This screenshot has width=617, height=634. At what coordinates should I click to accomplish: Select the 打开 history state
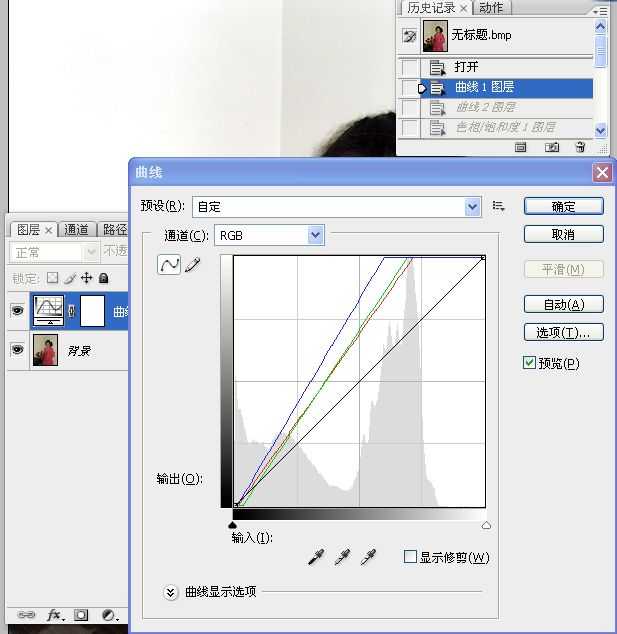[x=507, y=68]
